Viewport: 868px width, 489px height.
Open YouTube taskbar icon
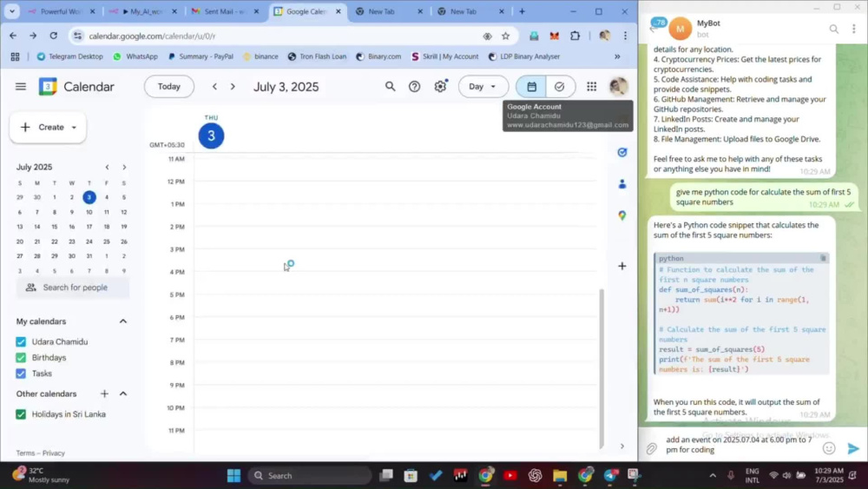[510, 476]
